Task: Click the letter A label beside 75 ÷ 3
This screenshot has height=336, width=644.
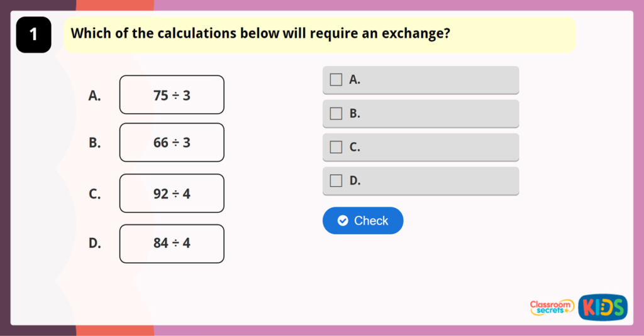Action: [x=95, y=95]
